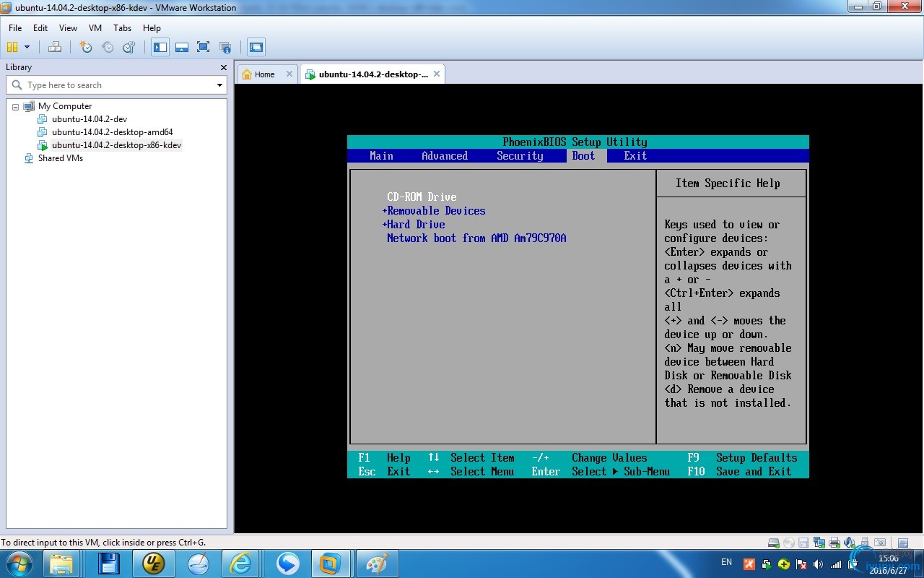This screenshot has height=578, width=924.
Task: Switch to full screen mode icon
Action: [x=203, y=47]
